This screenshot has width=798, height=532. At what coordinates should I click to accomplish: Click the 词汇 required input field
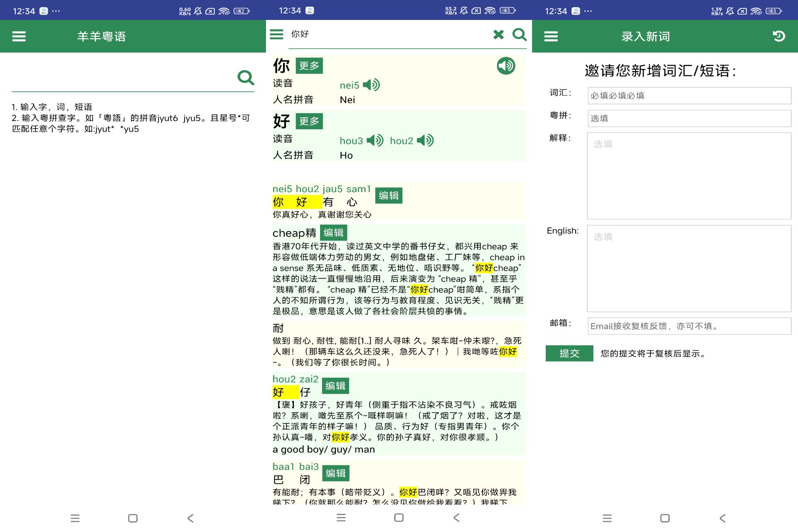(689, 95)
